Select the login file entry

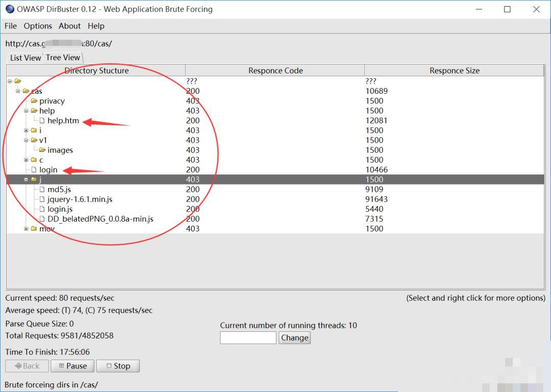coord(48,170)
